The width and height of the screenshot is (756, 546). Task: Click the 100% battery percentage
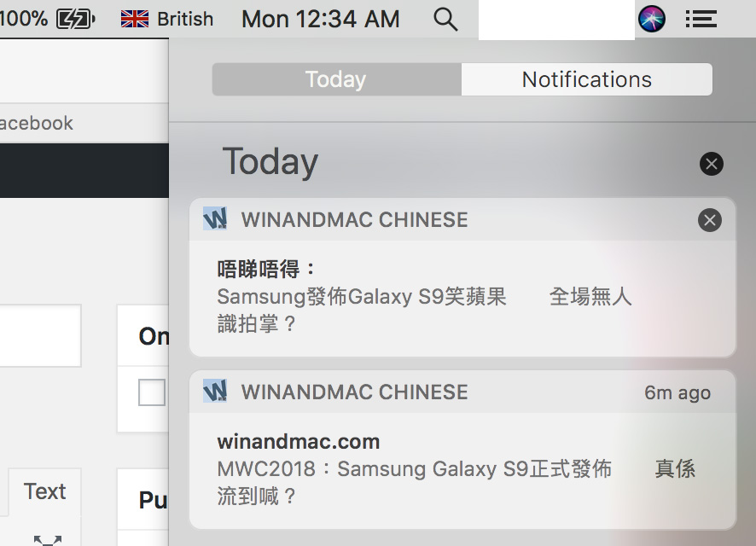[x=24, y=20]
